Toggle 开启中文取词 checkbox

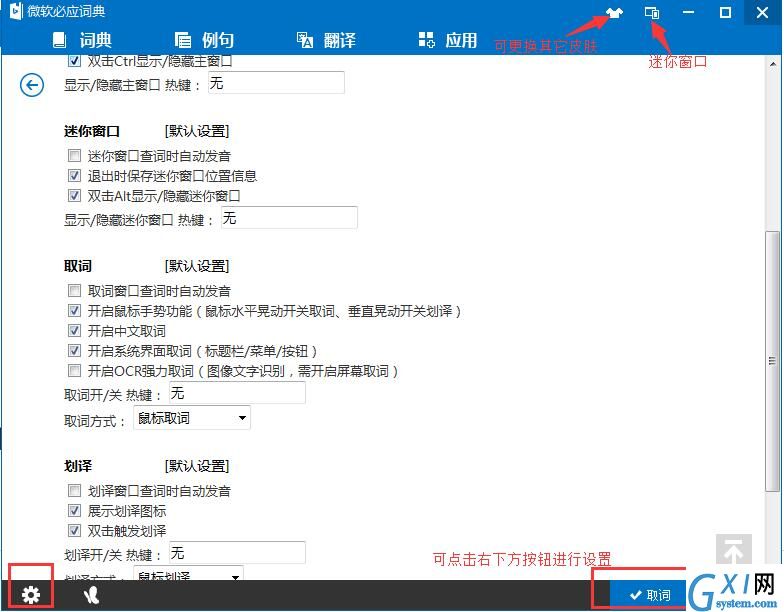(74, 330)
